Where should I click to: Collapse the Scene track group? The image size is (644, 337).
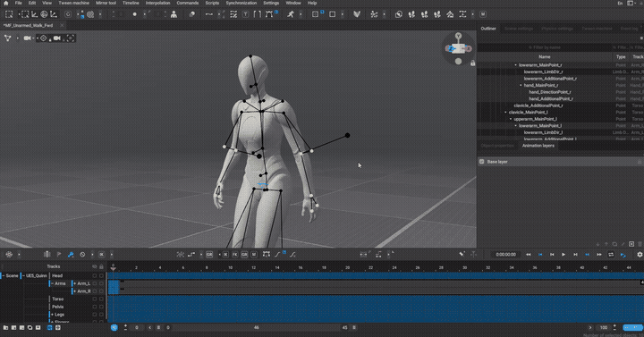4,276
